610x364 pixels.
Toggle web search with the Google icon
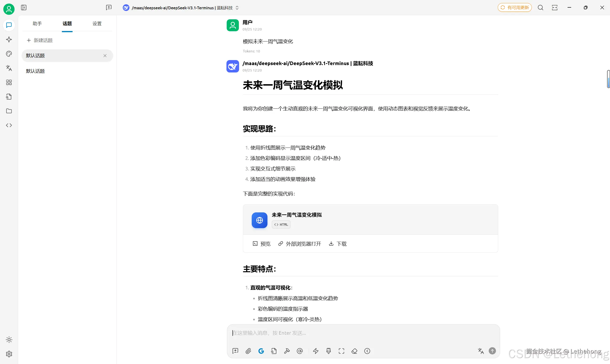261,351
